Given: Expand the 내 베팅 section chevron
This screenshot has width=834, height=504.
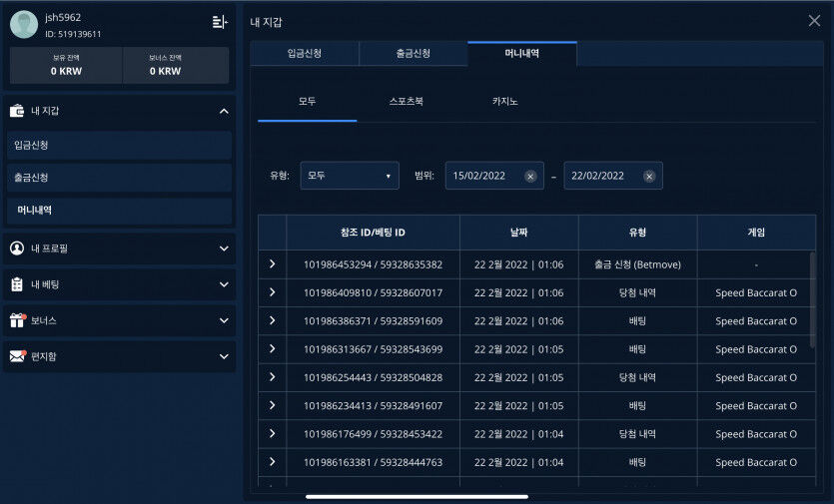Looking at the screenshot, I should pyautogui.click(x=224, y=284).
